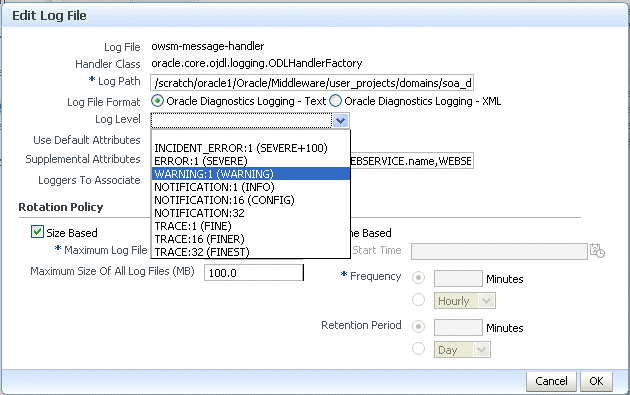Open the Start Time calendar picker icon
The width and height of the screenshot is (630, 395).
tap(597, 251)
